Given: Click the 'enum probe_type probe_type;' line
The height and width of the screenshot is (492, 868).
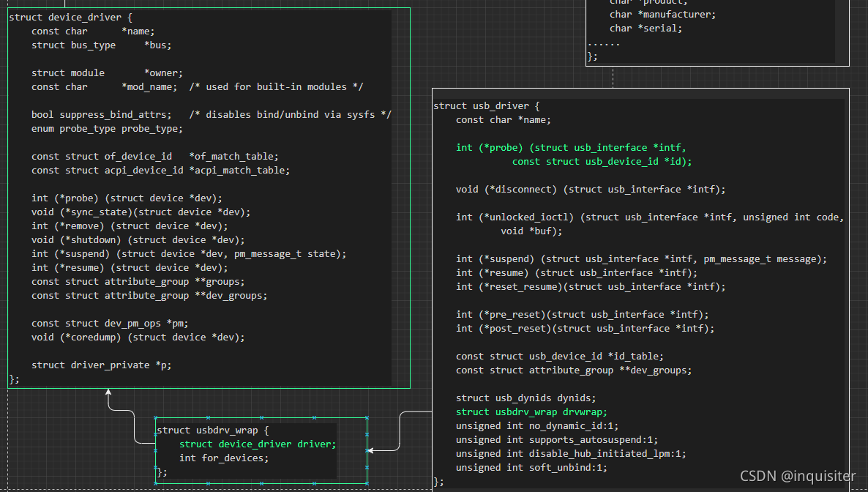Looking at the screenshot, I should coord(107,129).
